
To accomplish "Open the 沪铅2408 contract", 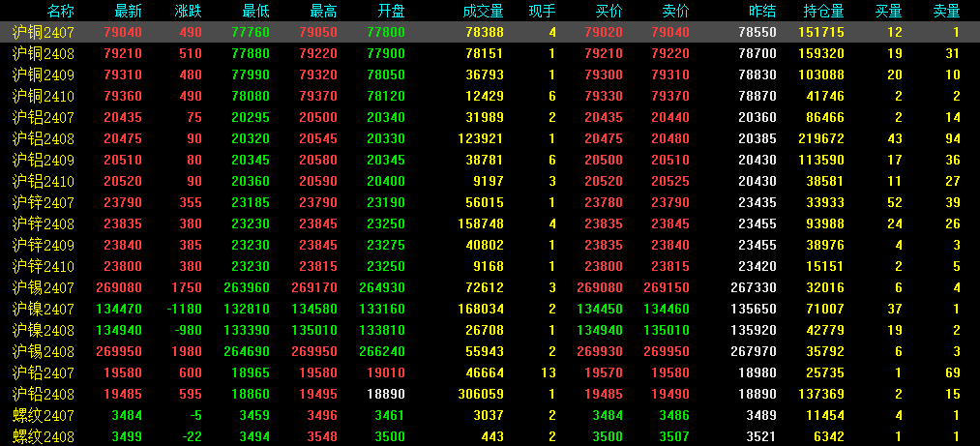I will point(44,394).
